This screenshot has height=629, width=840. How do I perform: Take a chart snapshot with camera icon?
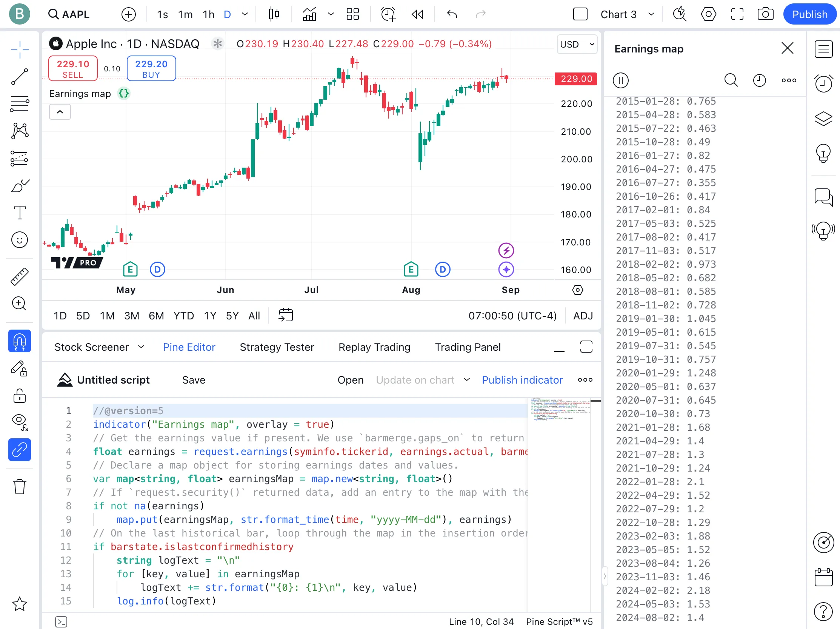point(765,14)
